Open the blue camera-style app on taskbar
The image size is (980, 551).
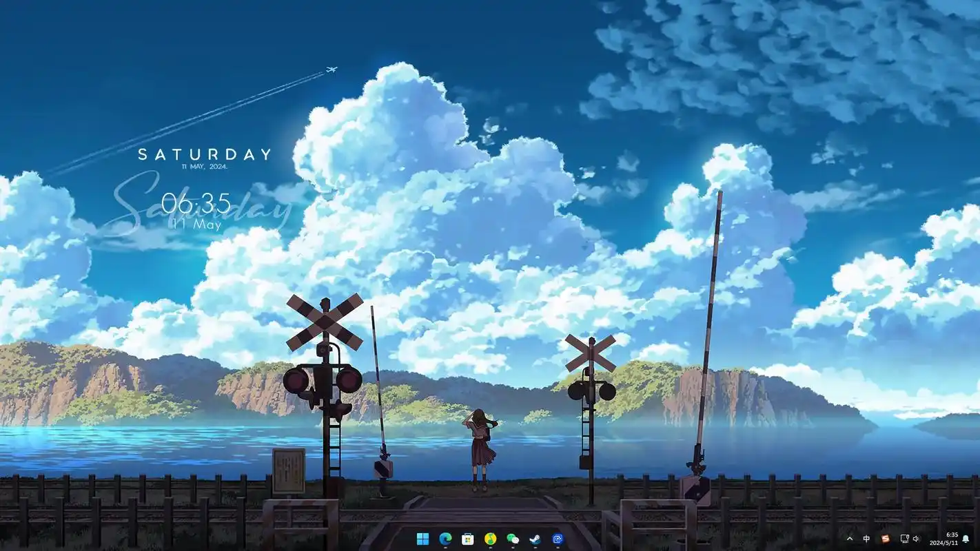coord(558,539)
